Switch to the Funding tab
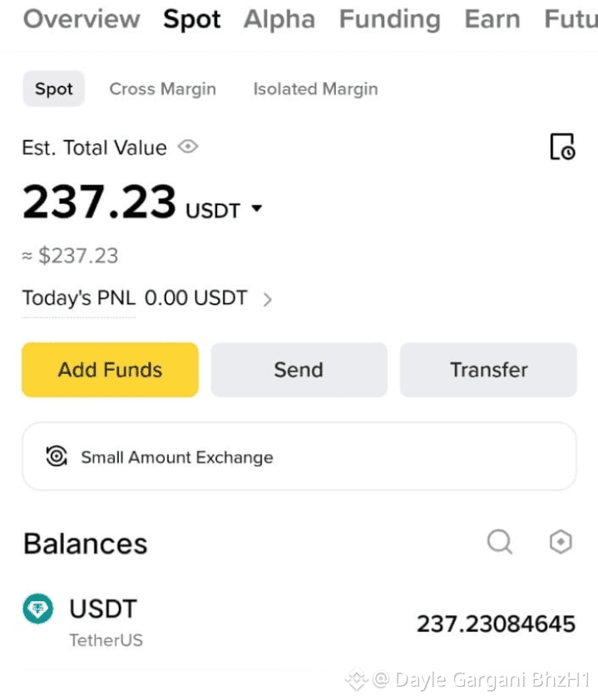Image resolution: width=598 pixels, height=700 pixels. click(389, 19)
